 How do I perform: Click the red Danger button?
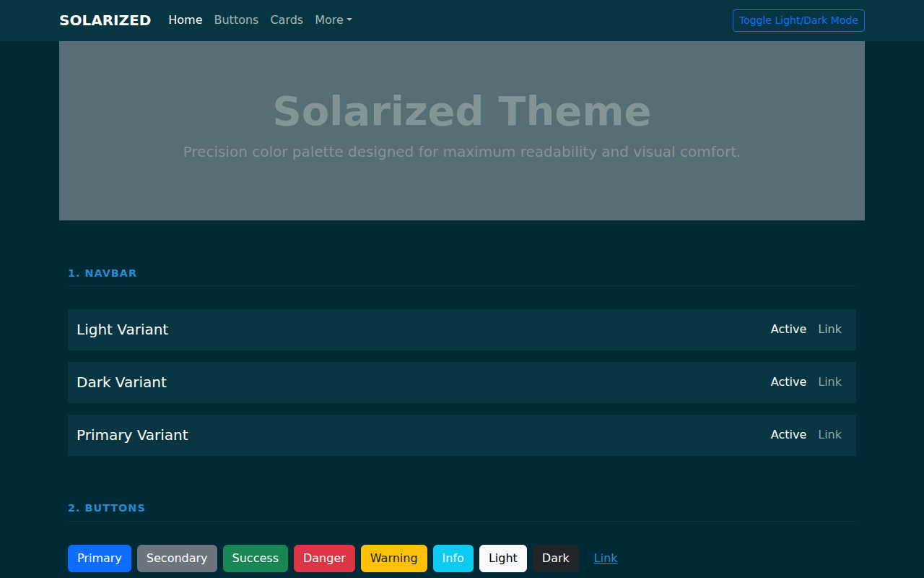[324, 558]
